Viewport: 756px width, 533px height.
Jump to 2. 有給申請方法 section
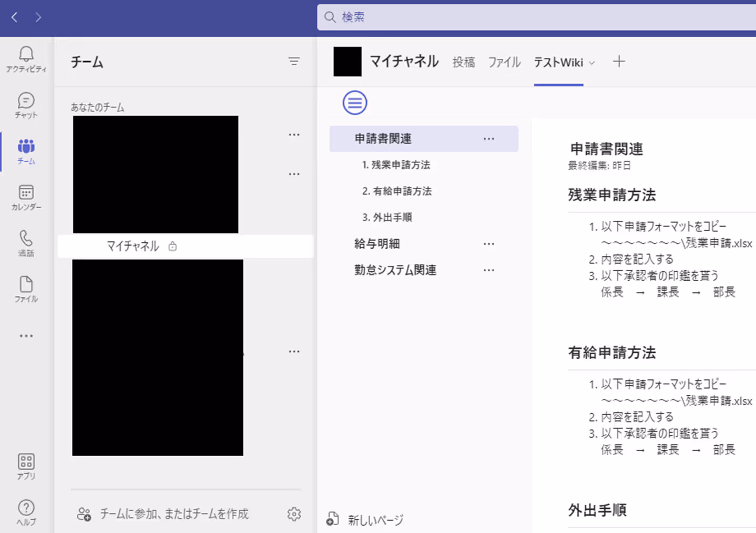pyautogui.click(x=396, y=191)
